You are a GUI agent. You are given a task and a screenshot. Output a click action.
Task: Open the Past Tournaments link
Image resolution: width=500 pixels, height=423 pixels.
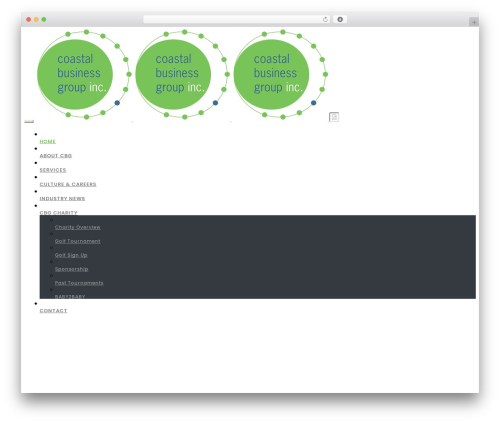(79, 283)
